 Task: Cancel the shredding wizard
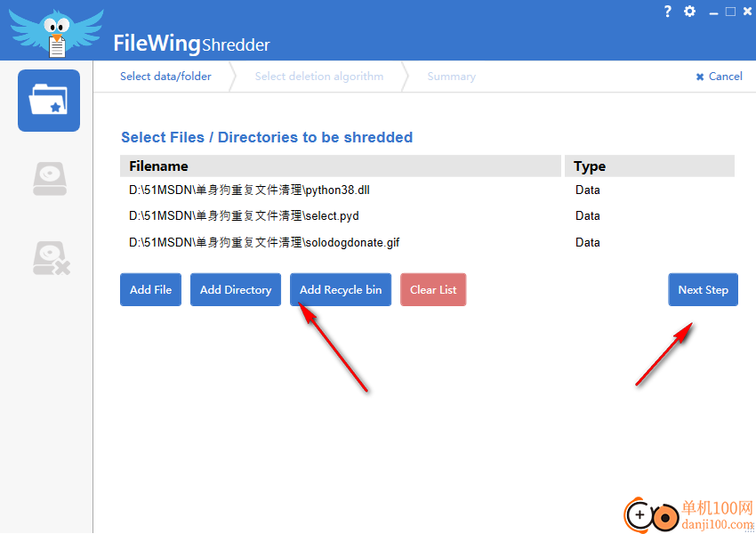pos(719,77)
